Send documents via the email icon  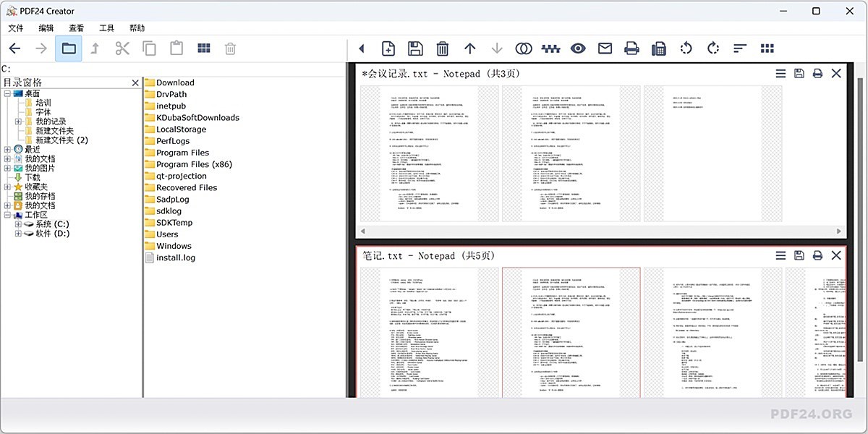(605, 48)
